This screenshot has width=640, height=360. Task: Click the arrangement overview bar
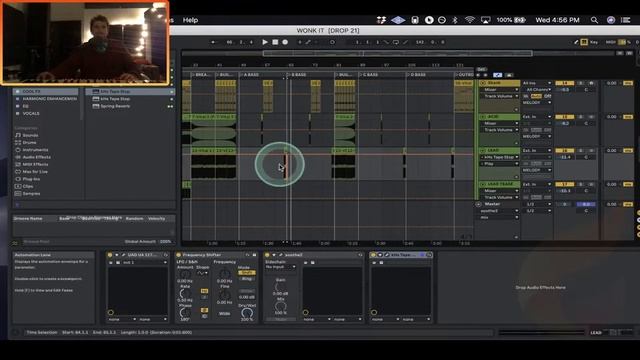point(398,53)
